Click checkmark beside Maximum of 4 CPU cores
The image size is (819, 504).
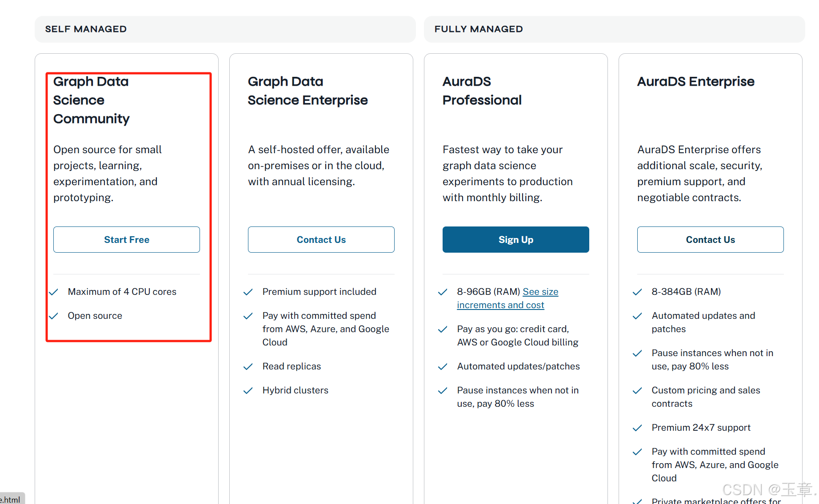click(x=54, y=292)
